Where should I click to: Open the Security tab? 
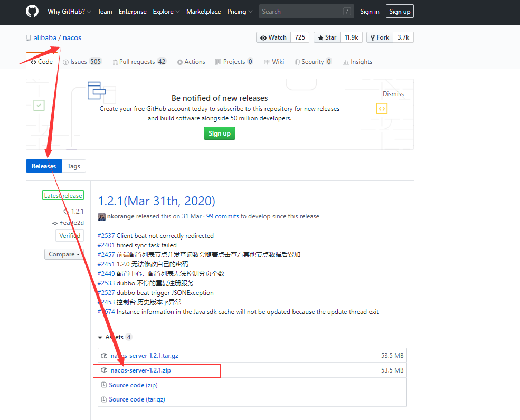313,62
